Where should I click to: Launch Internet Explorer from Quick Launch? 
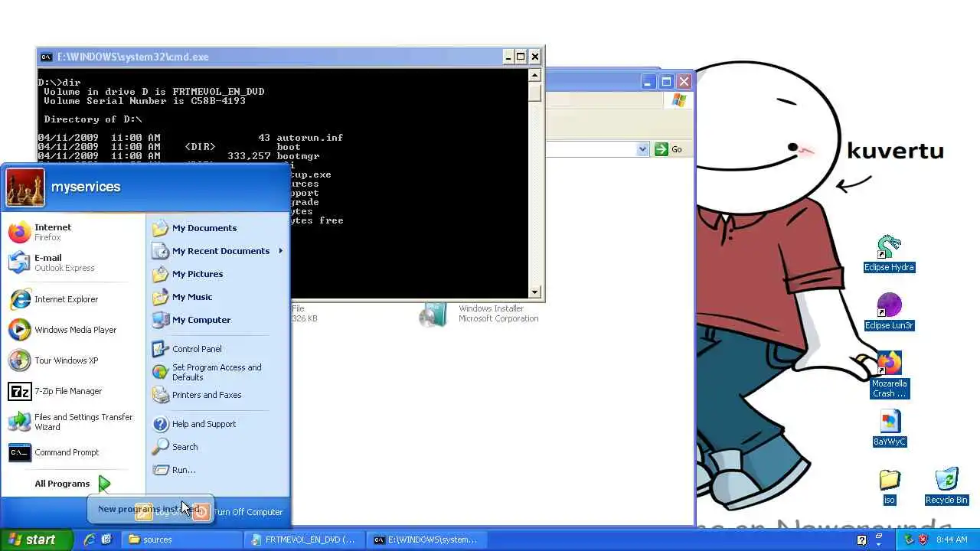click(90, 540)
